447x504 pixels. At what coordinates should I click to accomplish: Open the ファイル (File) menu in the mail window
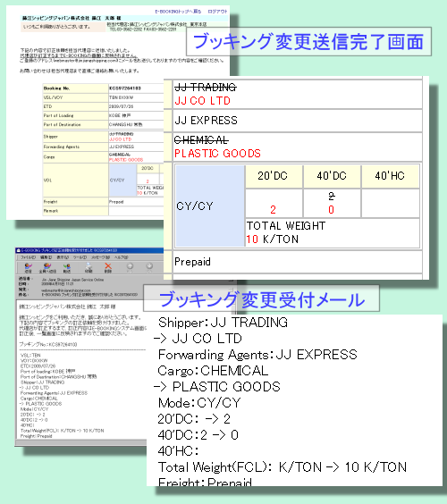[28, 257]
